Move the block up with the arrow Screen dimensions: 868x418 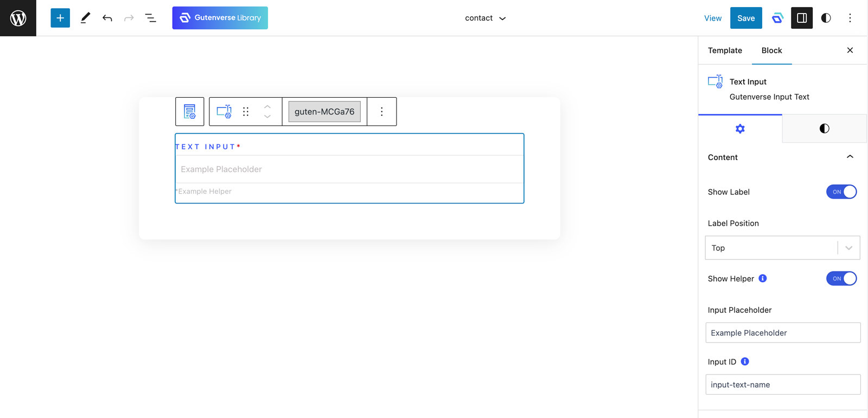coord(267,106)
